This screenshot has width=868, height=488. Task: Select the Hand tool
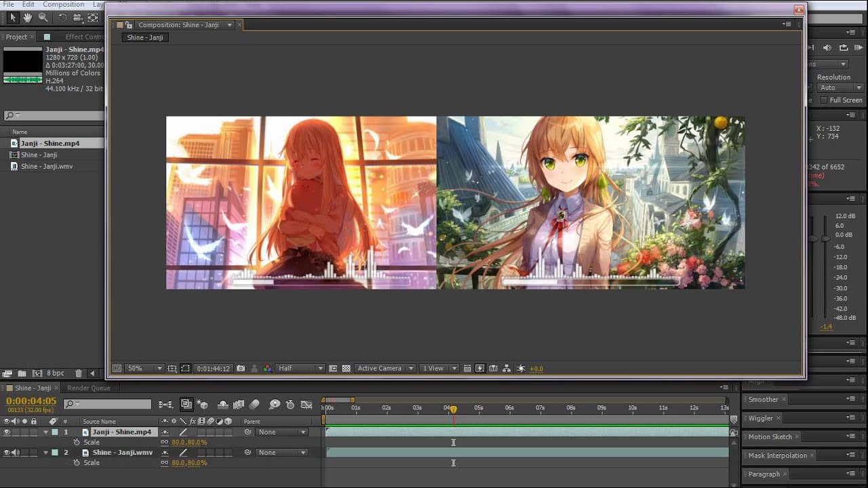click(28, 18)
